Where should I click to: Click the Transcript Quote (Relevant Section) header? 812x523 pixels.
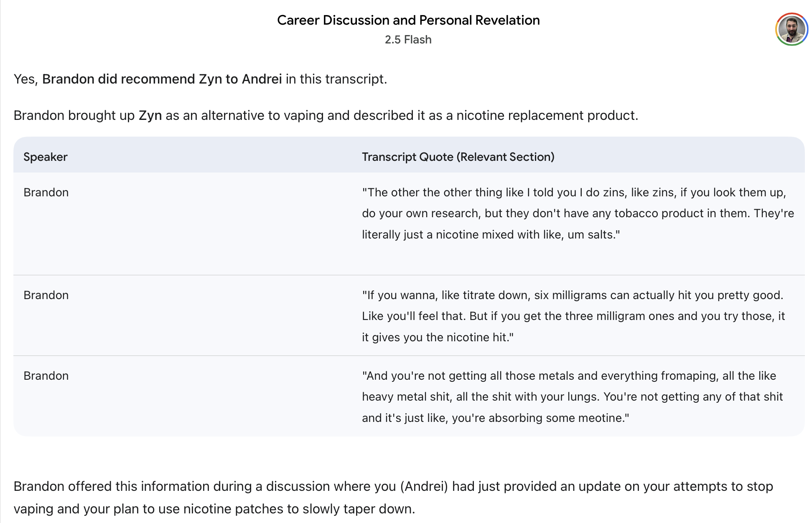[458, 157]
